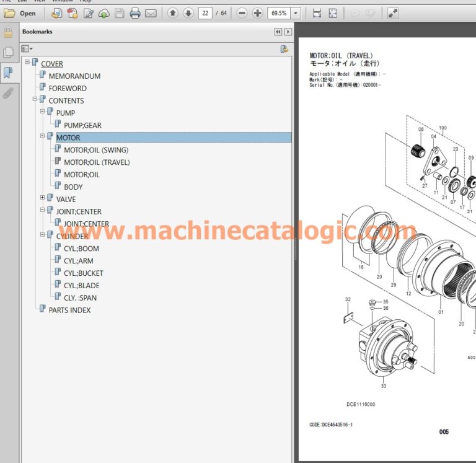
Task: Collapse the PUMP bookmark node
Action: [43, 112]
